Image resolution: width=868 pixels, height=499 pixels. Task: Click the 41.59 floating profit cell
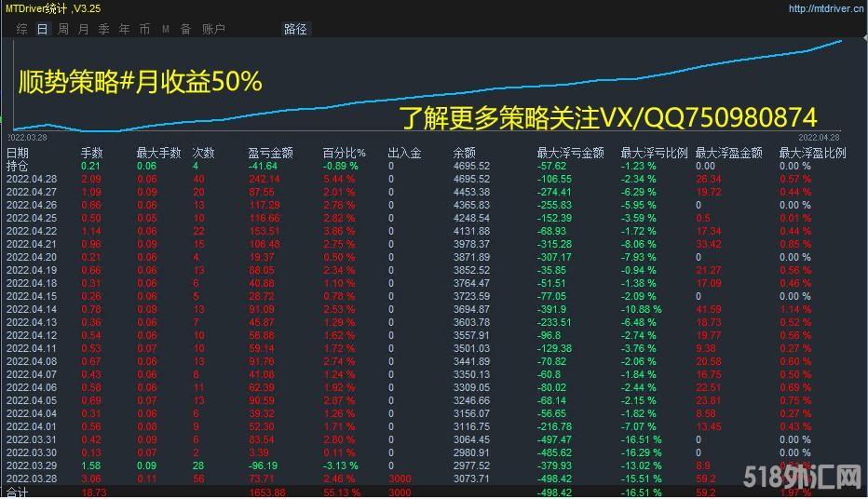tap(709, 309)
